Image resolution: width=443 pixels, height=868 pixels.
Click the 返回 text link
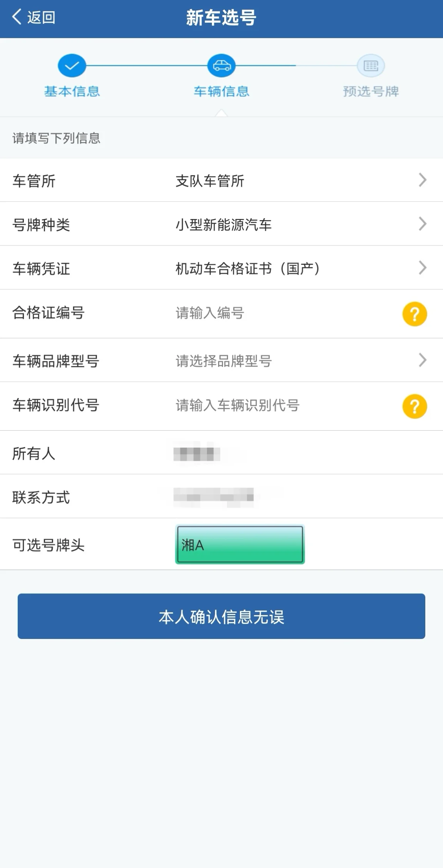click(41, 17)
